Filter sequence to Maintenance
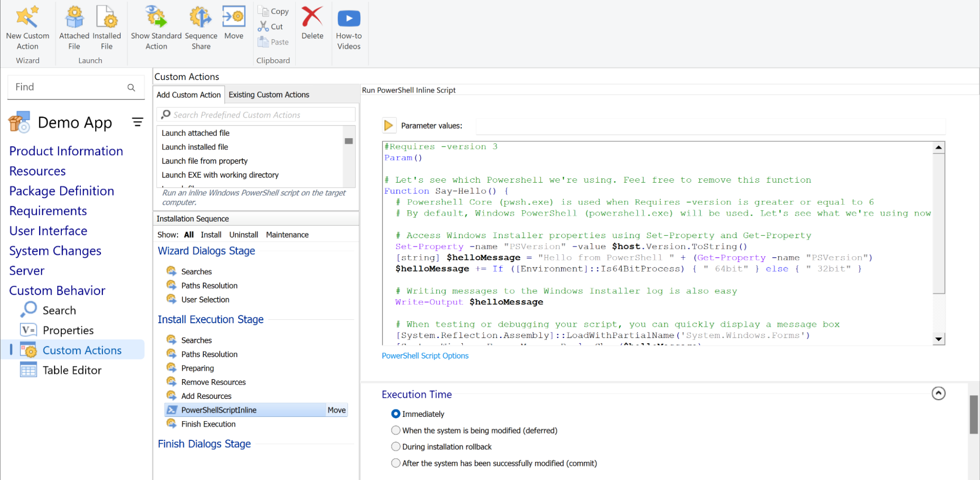Viewport: 980px width, 480px height. click(287, 235)
